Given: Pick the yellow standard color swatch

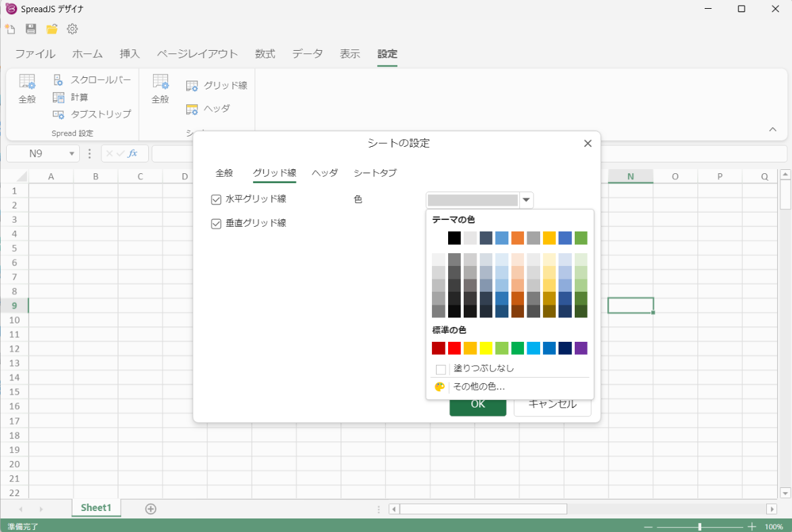Looking at the screenshot, I should tap(486, 348).
